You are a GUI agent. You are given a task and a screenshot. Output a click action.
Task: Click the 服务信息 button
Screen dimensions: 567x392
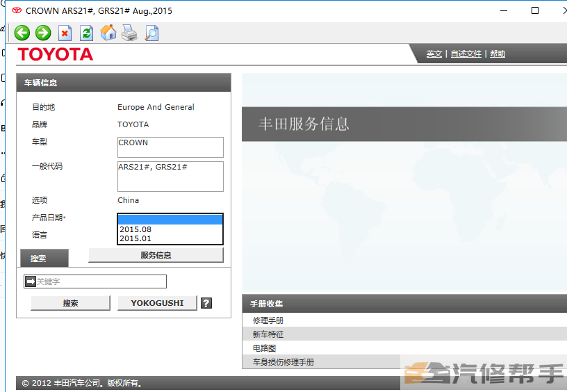coord(156,255)
